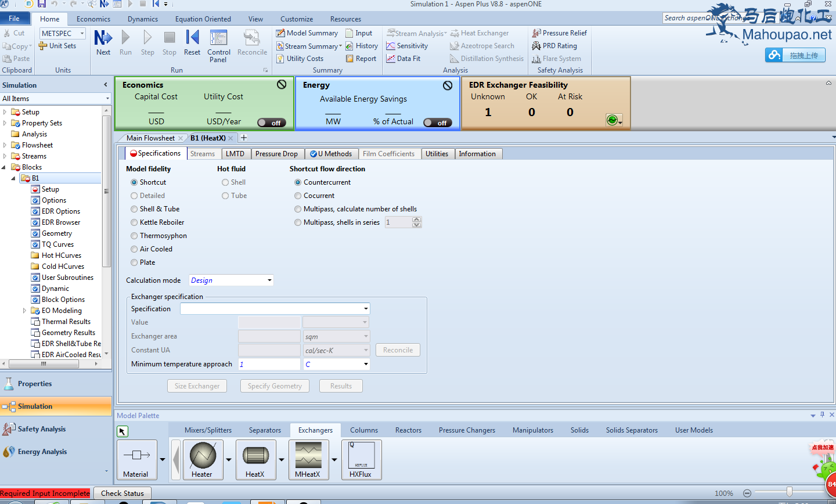This screenshot has height=504, width=836.
Task: Open the Equation Oriented ribbon tab
Action: (203, 19)
